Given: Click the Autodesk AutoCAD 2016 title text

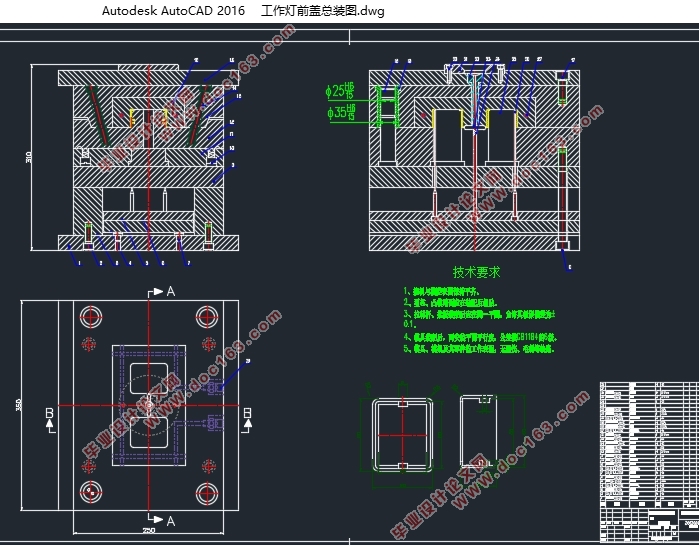Looking at the screenshot, I should pyautogui.click(x=173, y=11).
